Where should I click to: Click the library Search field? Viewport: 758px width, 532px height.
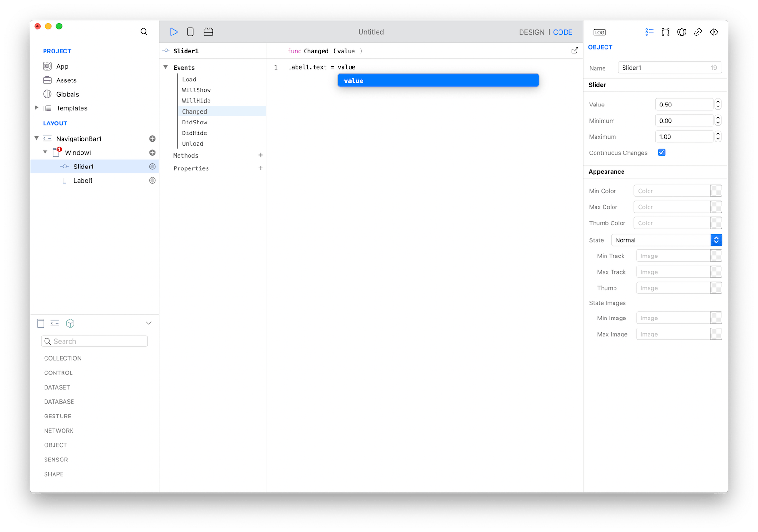pos(94,341)
